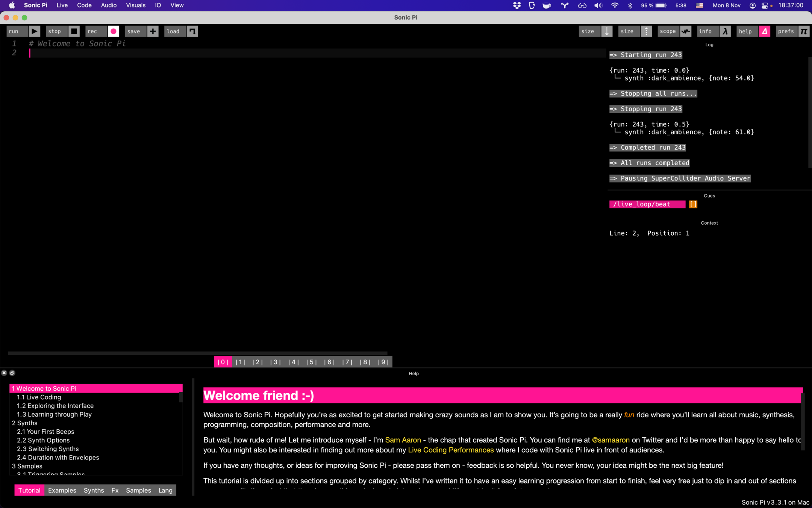The height and width of the screenshot is (508, 812).
Task: Open the Visuals menu in the menu bar
Action: click(x=135, y=5)
